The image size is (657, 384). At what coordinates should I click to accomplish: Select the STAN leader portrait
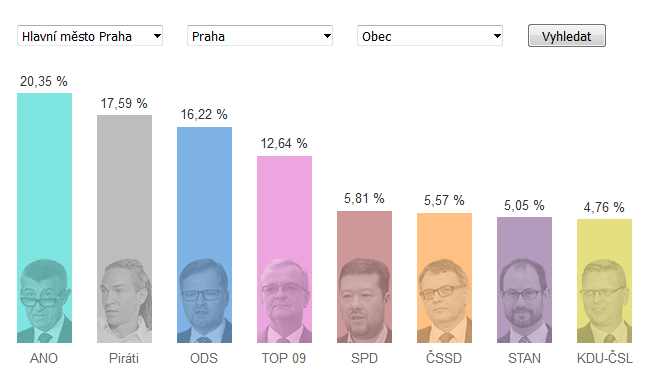pyautogui.click(x=524, y=301)
